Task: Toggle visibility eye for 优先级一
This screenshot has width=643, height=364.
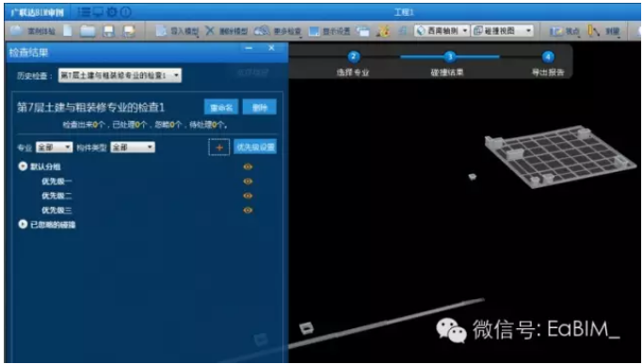Action: click(x=248, y=182)
